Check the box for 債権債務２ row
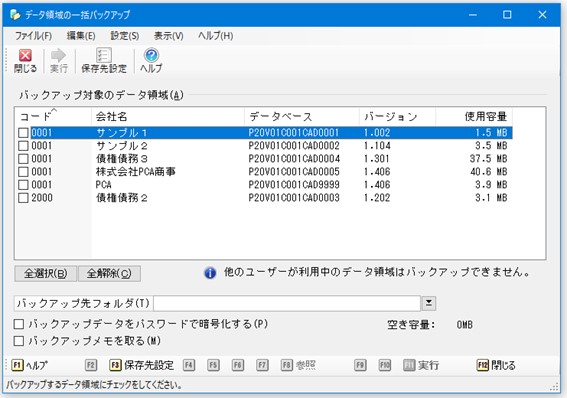Image resolution: width=567 pixels, height=398 pixels. [x=23, y=198]
